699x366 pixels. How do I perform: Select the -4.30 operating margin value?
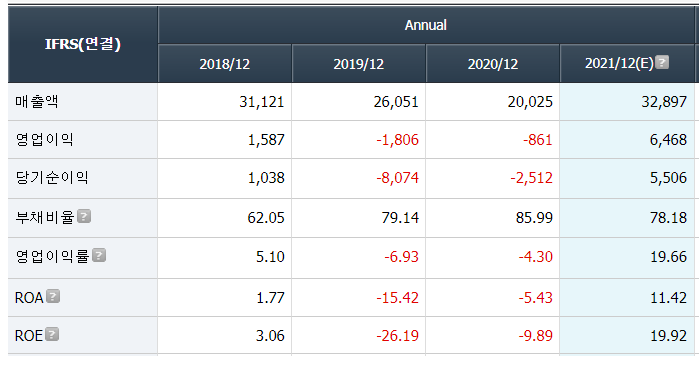point(536,257)
